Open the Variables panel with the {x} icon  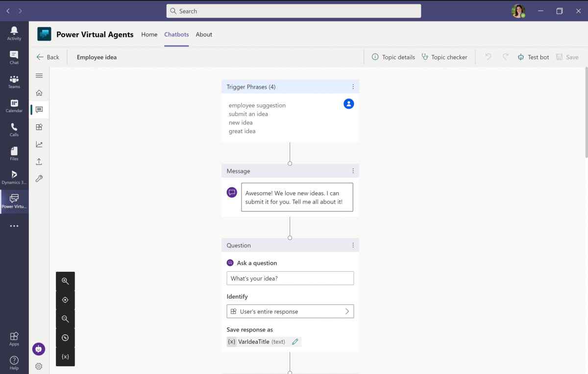point(65,356)
